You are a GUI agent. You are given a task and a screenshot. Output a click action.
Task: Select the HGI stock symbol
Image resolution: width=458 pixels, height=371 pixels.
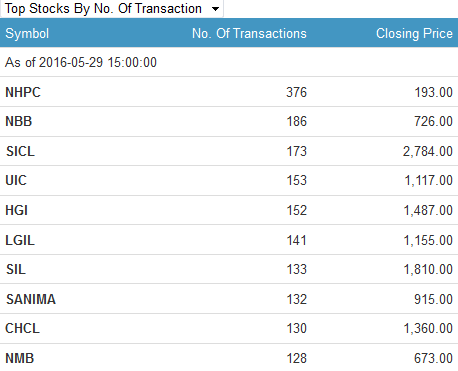[17, 210]
